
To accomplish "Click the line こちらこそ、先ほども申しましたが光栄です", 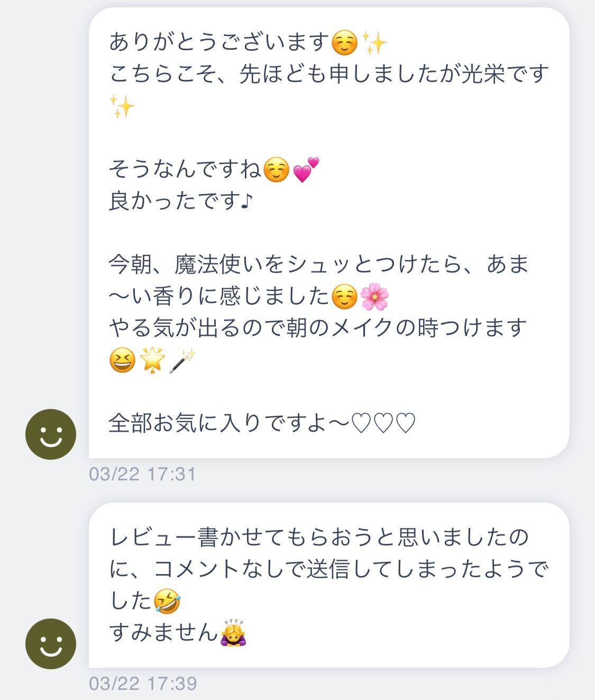I will pos(329,75).
